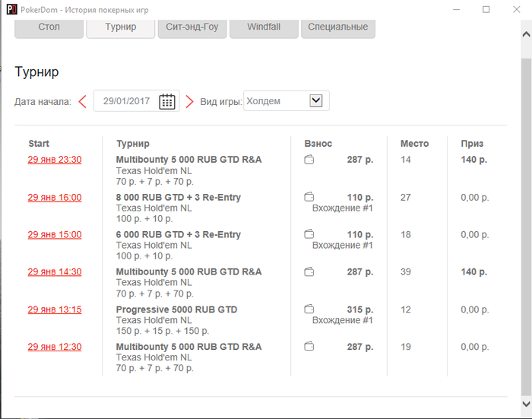
Task: Go to next date with right arrow
Action: (x=189, y=101)
